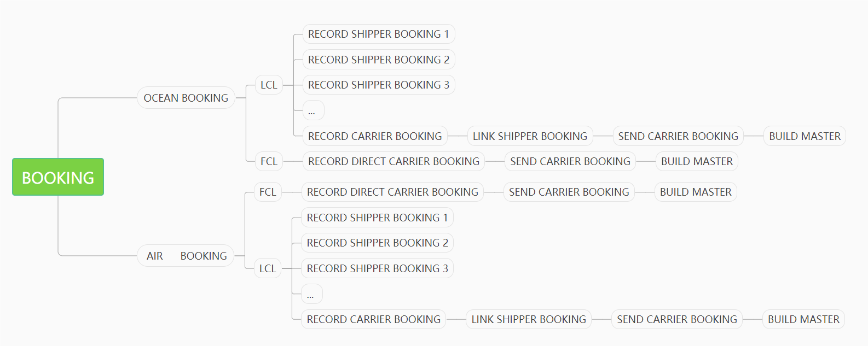868x346 pixels.
Task: Click RECORD SHIPPER BOOKING 2 in air branch
Action: (x=378, y=243)
